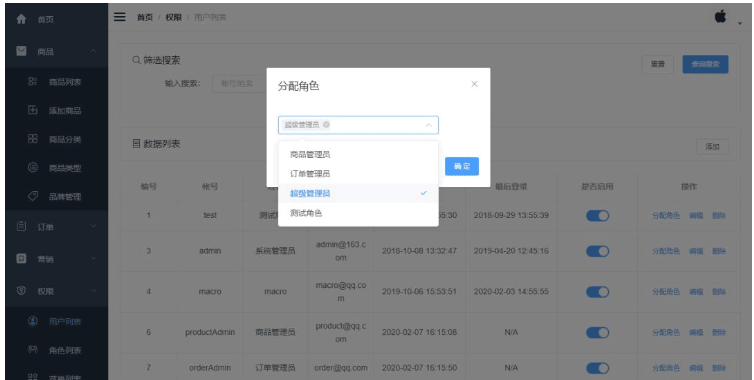This screenshot has width=754, height=380.
Task: Click the 商品列表 list icon
Action: pos(33,82)
